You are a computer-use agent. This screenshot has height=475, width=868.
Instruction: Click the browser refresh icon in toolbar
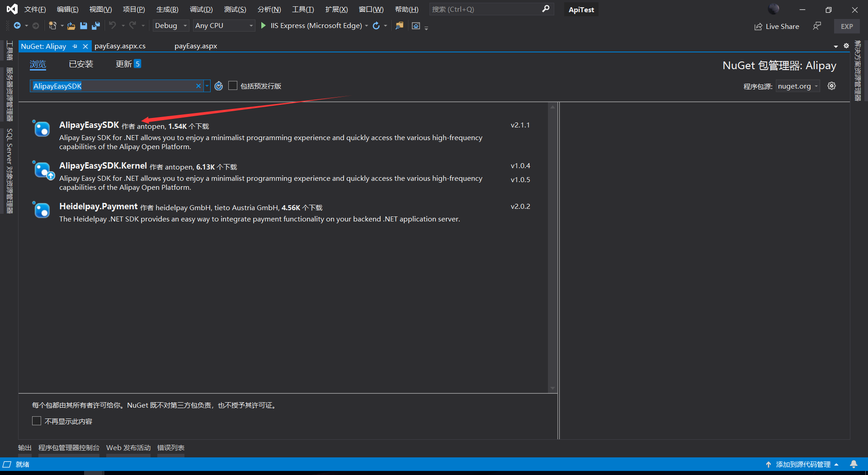click(x=376, y=26)
